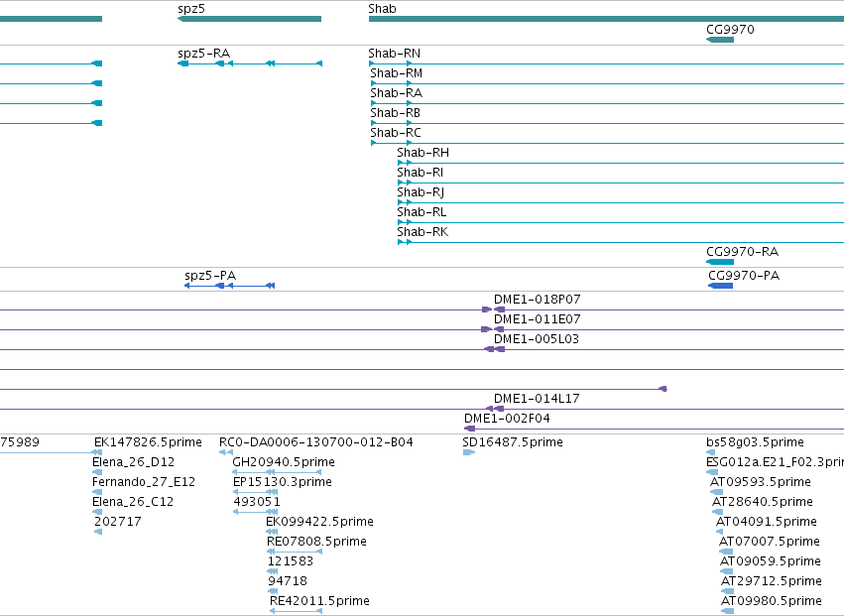
Task: Click the AT07007.5prime EST label
Action: tap(770, 543)
